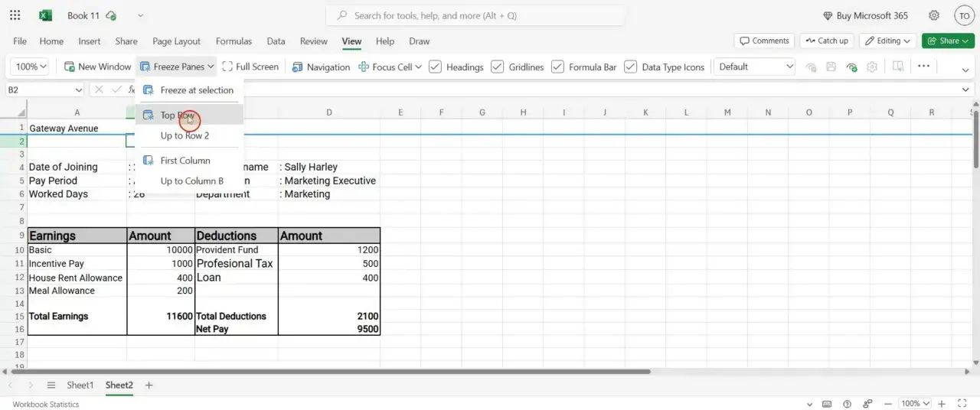The height and width of the screenshot is (410, 980).
Task: Click the feedback icon in status bar
Action: click(x=867, y=404)
